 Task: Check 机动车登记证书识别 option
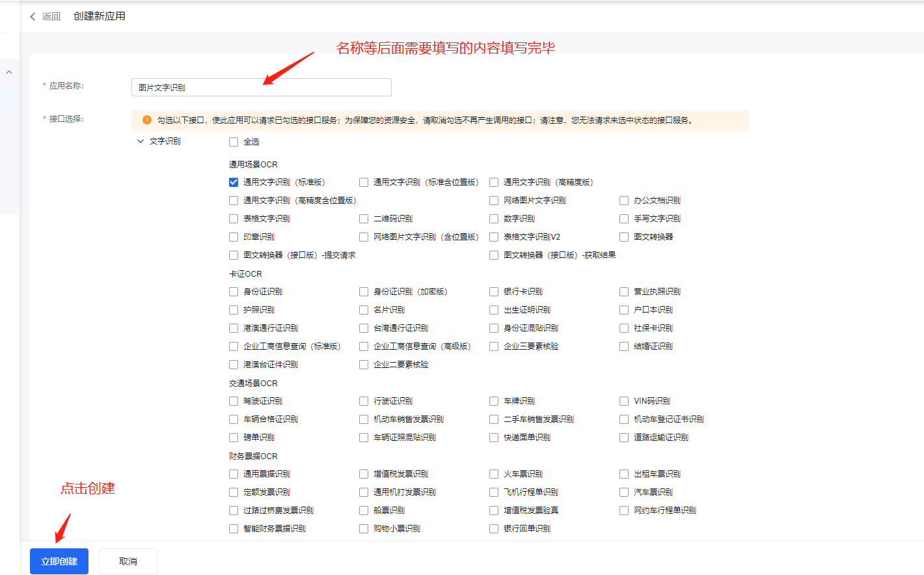(x=624, y=419)
